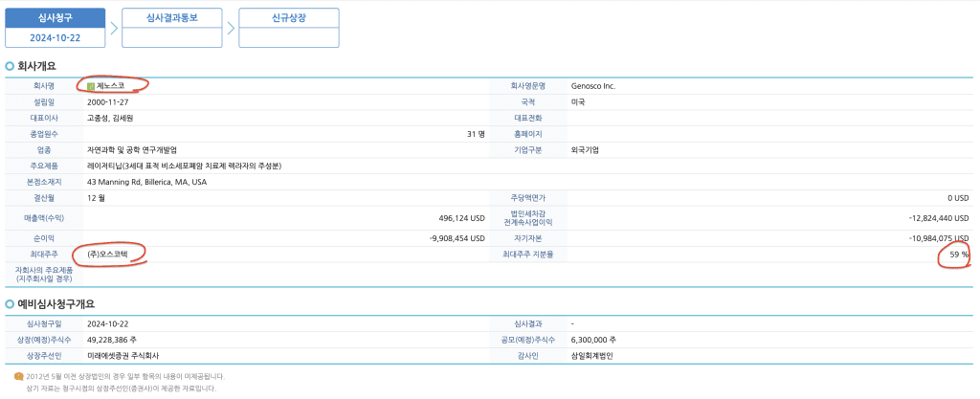Select the 심사결과통보 step tab

point(171,17)
